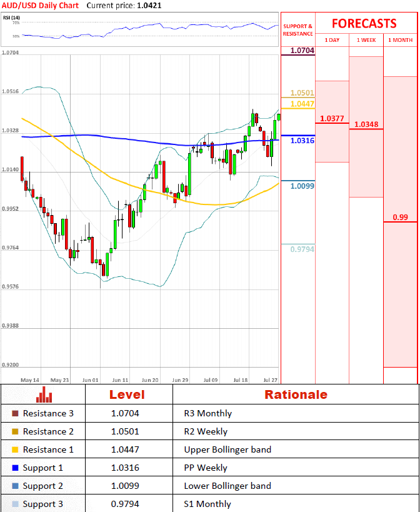Viewport: 420px width, 512px height.
Task: Click the Resistance 3 dark red swatch
Action: click(x=15, y=414)
